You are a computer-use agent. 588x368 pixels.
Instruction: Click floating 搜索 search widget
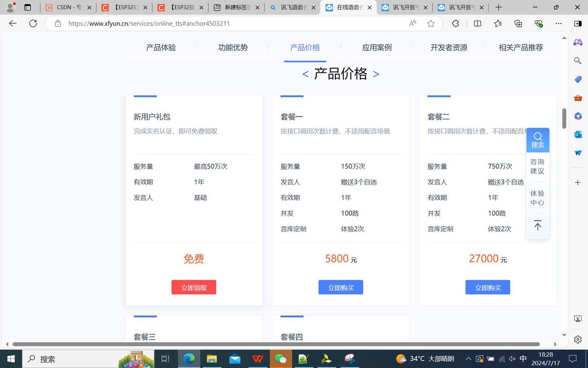pyautogui.click(x=538, y=140)
